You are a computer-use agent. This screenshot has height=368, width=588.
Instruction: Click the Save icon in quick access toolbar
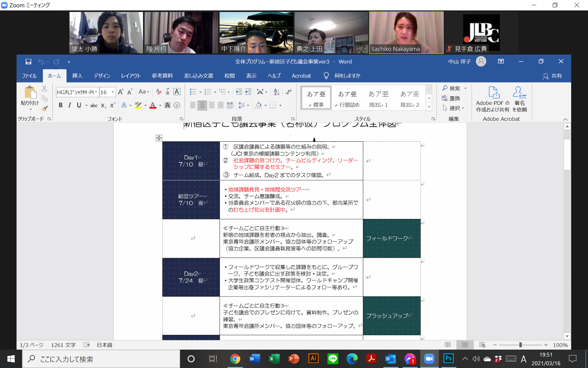tap(28, 62)
